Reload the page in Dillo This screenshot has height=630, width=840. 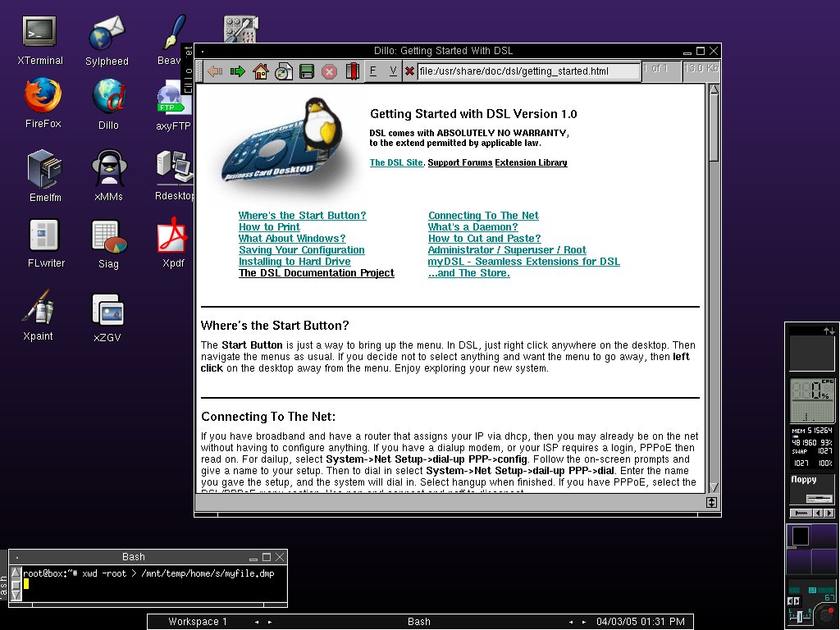click(283, 71)
